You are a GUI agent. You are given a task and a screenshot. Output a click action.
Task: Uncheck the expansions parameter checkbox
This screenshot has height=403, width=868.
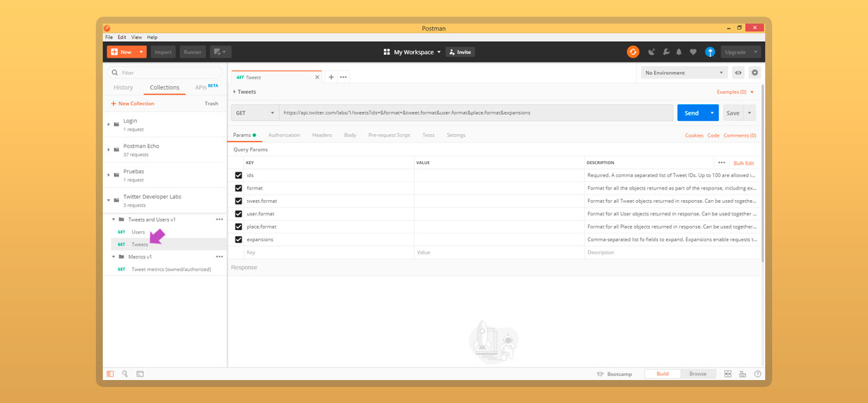(x=239, y=240)
